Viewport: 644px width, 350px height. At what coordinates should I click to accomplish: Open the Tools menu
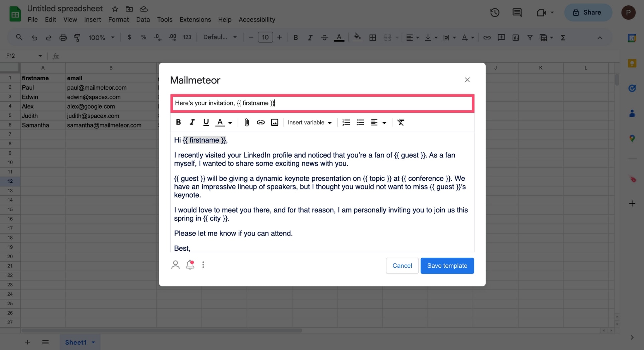(165, 19)
